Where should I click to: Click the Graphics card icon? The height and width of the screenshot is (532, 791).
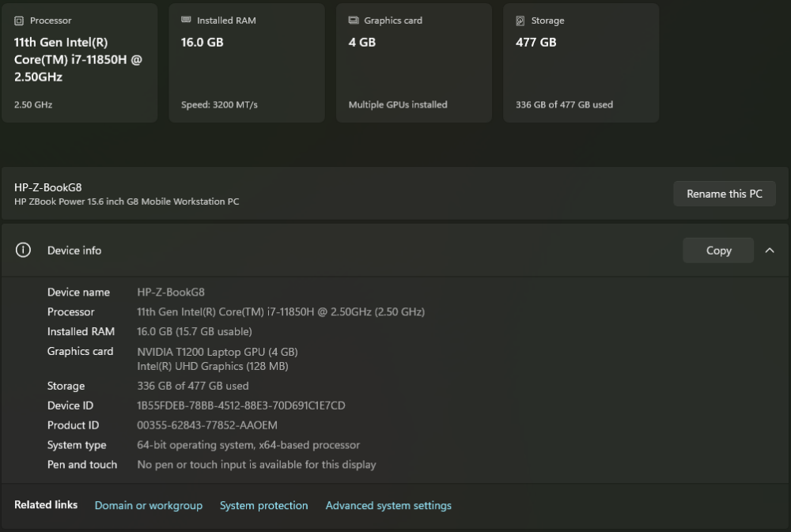click(x=353, y=21)
